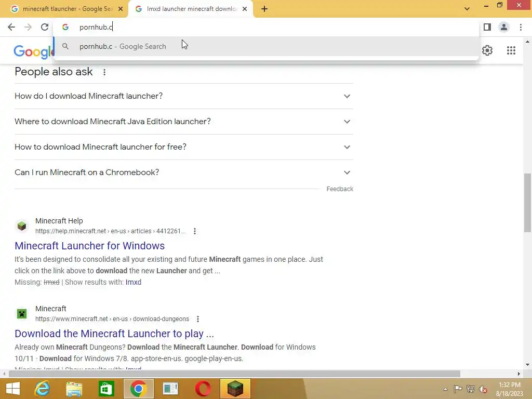Open Chrome's three-dot menu

click(x=521, y=27)
